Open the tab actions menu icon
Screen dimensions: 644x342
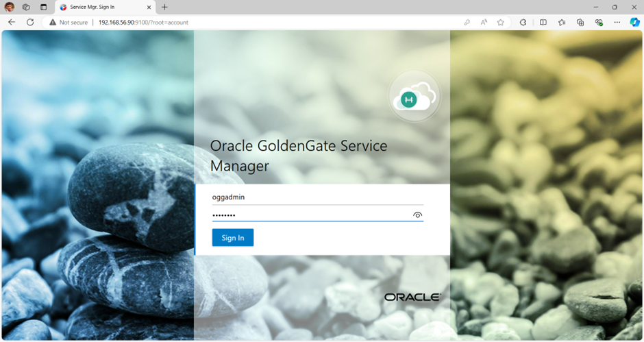click(44, 7)
